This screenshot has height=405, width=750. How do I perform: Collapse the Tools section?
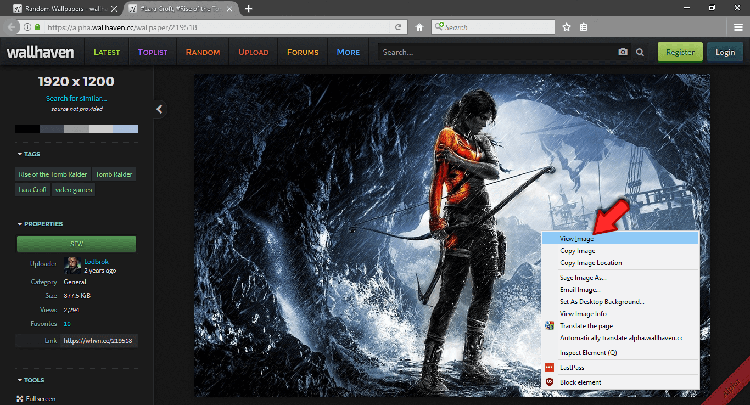coord(31,380)
